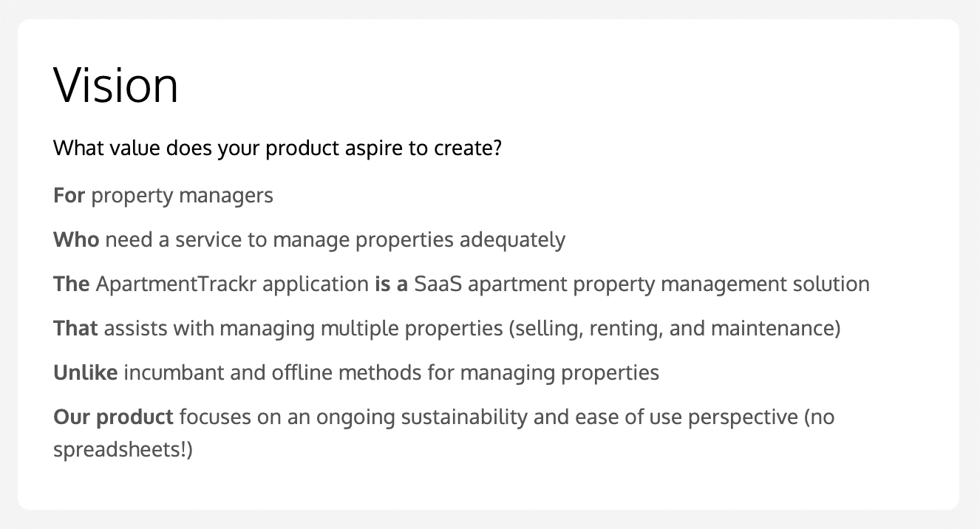Click the bold word Unlike
The width and height of the screenshot is (980, 529).
coord(86,373)
